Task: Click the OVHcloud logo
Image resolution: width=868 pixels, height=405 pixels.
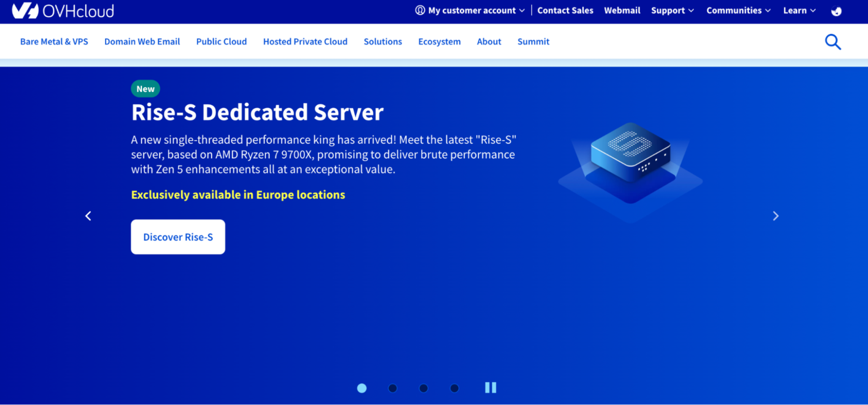Action: [62, 10]
